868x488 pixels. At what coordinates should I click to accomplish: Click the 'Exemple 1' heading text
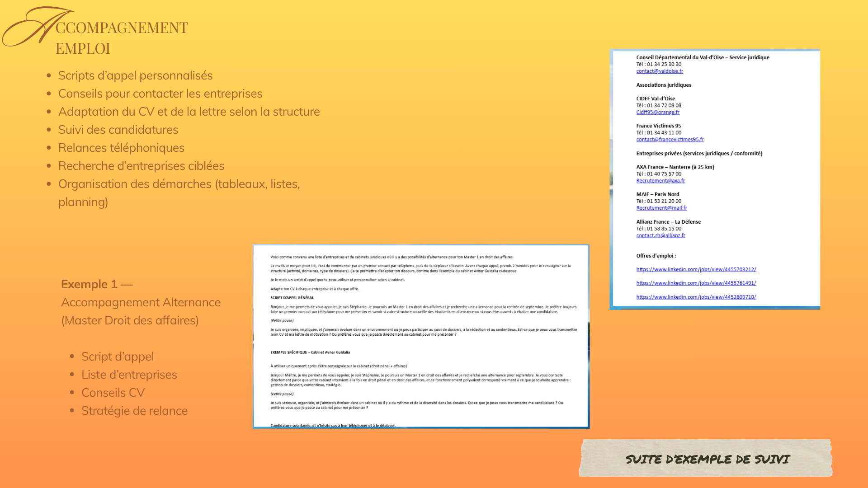pos(89,284)
